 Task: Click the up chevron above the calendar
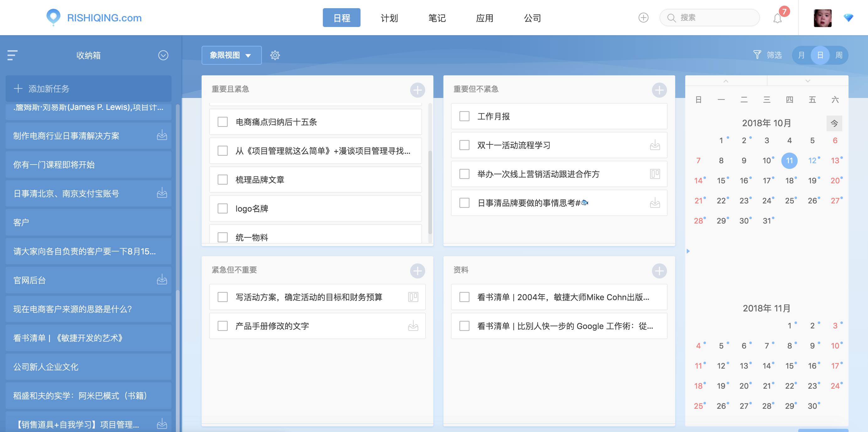pos(726,81)
